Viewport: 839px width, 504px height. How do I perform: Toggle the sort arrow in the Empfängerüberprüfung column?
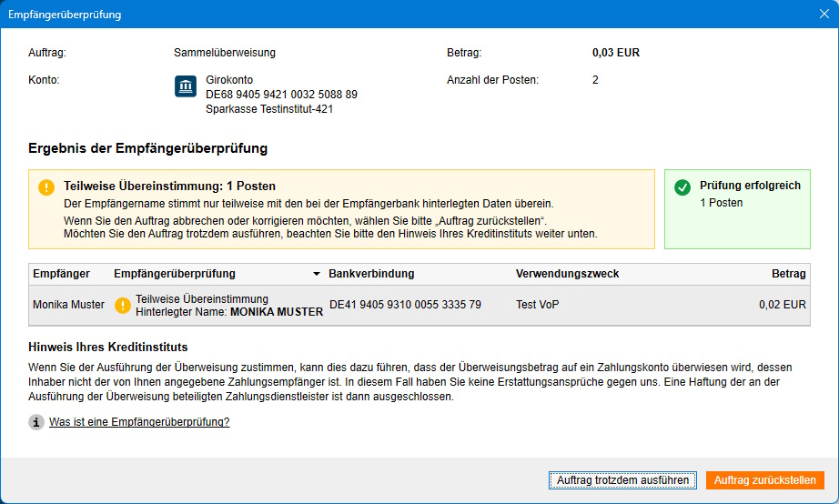[x=317, y=274]
